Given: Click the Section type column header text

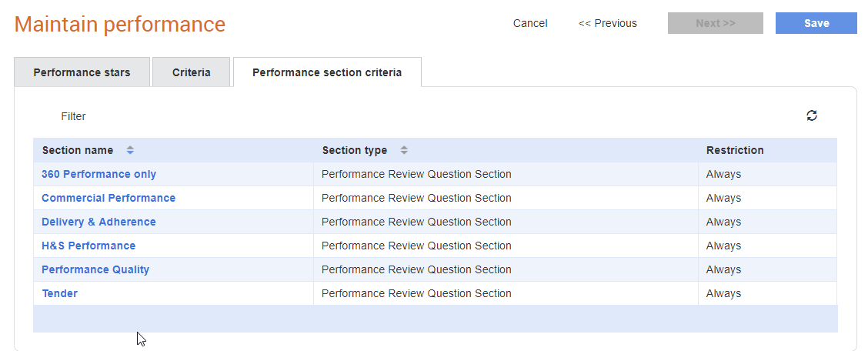Looking at the screenshot, I should (355, 150).
